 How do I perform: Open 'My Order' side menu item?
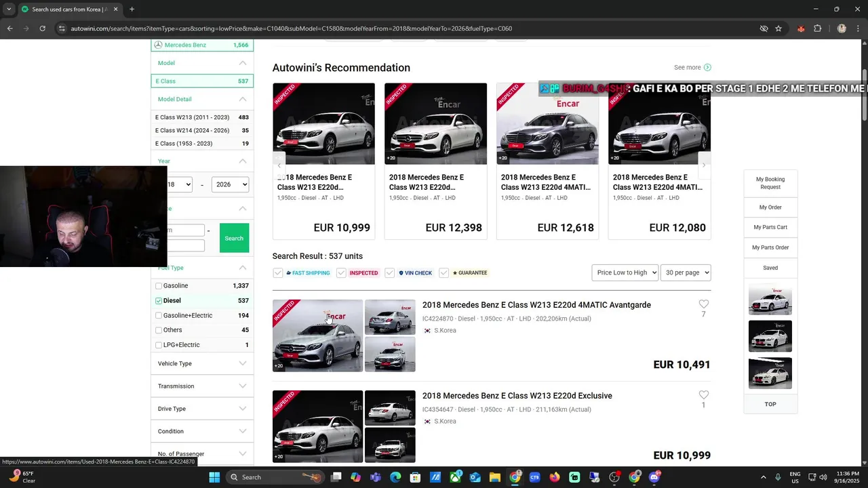pos(770,207)
